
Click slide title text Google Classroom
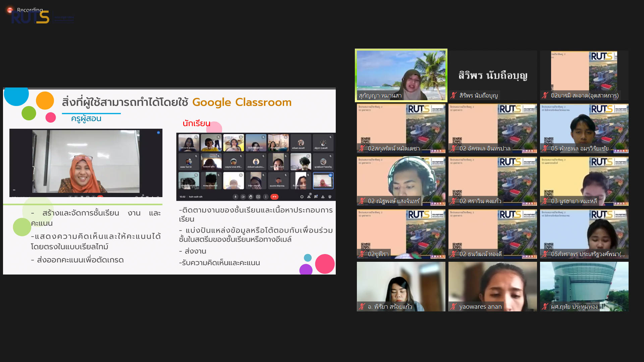242,102
